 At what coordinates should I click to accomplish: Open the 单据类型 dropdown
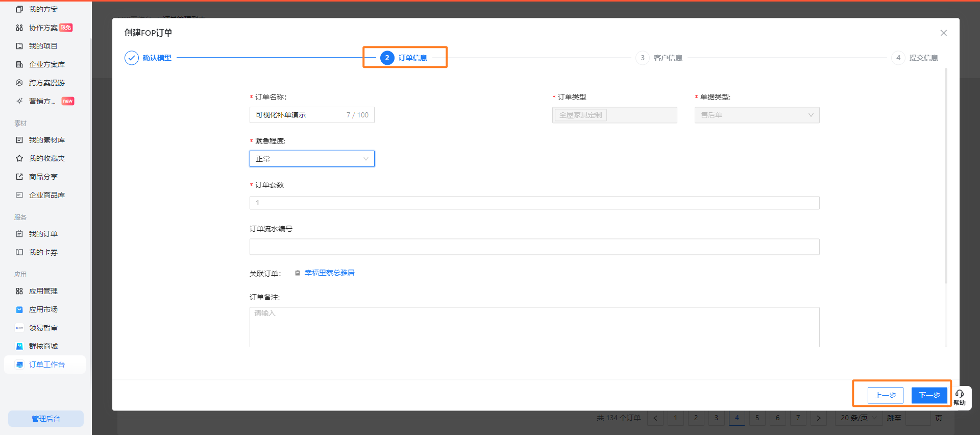click(756, 115)
